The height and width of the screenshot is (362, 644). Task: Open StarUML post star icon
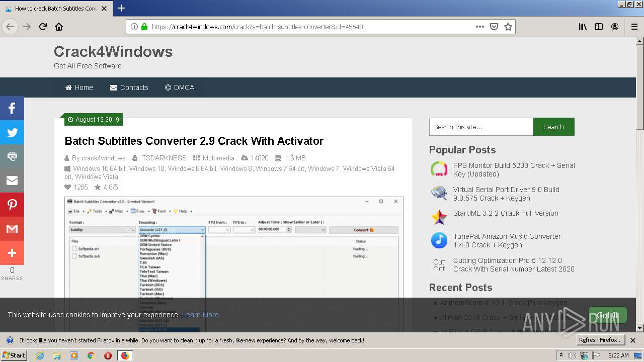click(439, 217)
